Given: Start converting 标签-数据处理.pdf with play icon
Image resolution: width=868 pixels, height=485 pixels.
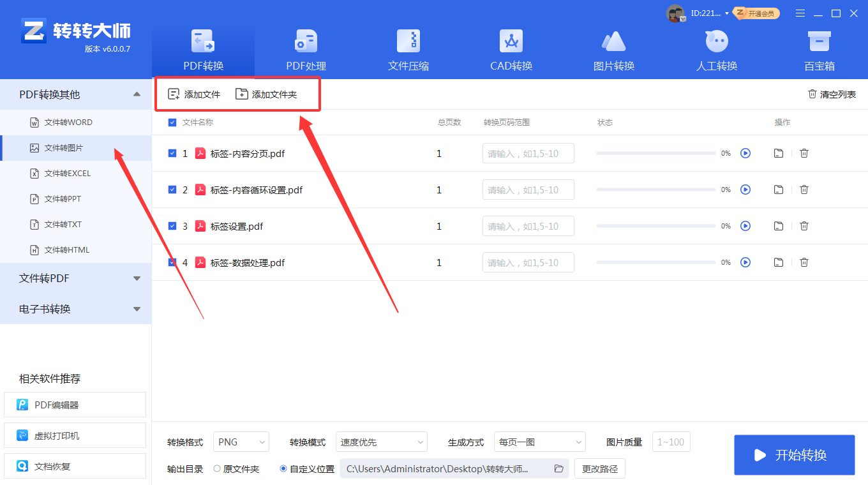Looking at the screenshot, I should 745,262.
